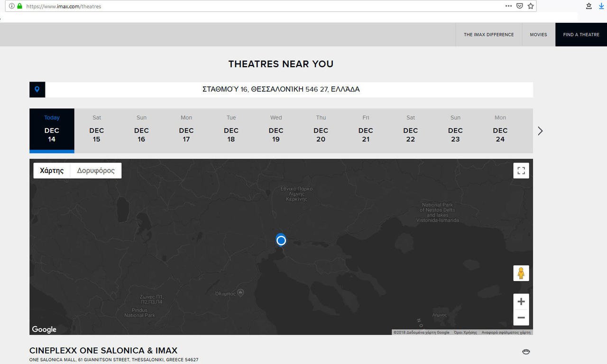Click Αναφορά σφάλματος χάρτη link

tap(506, 332)
